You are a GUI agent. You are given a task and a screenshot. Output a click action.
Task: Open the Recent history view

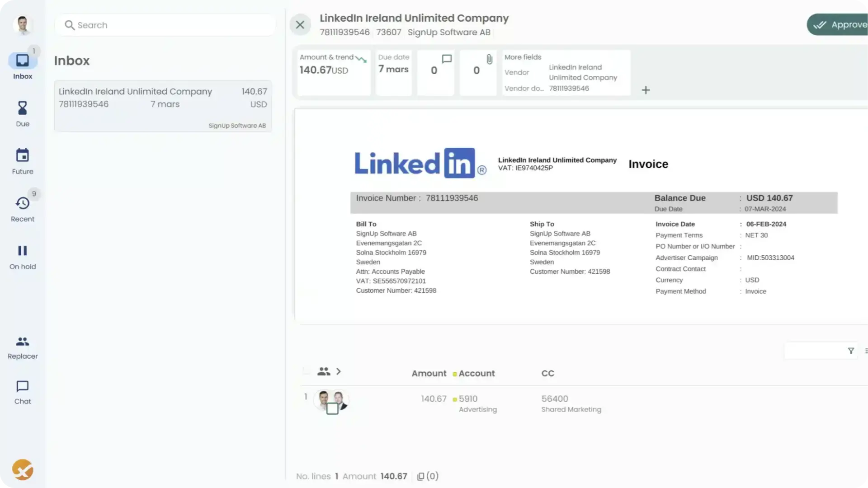22,203
